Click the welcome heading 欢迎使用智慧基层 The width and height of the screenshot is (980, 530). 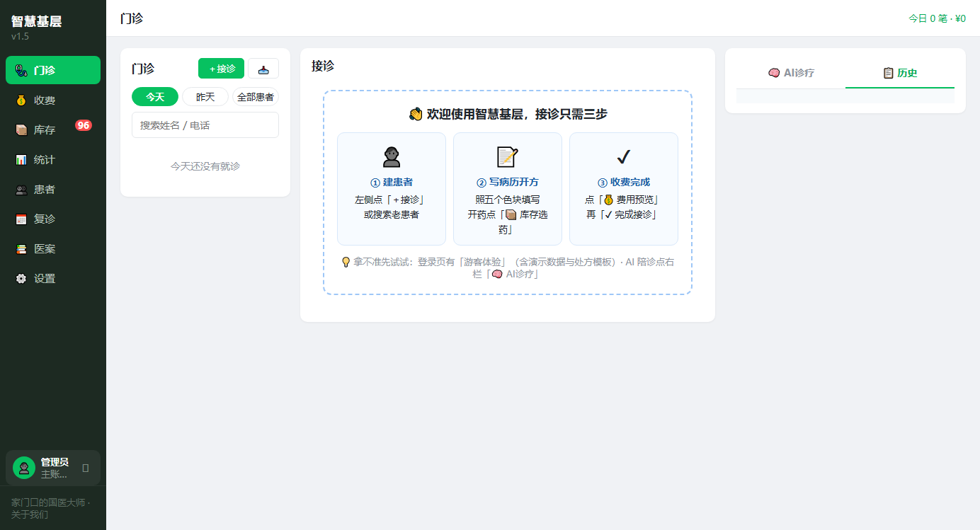(x=508, y=114)
